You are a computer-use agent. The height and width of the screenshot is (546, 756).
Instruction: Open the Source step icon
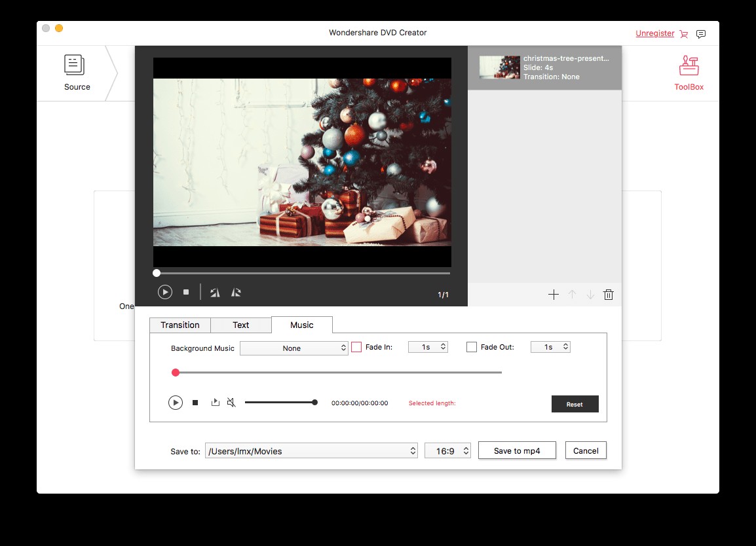(74, 65)
